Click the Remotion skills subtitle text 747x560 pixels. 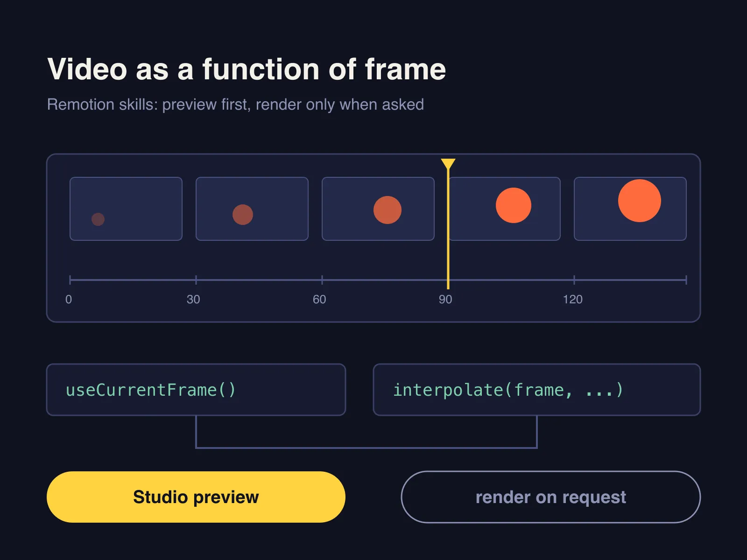(235, 105)
